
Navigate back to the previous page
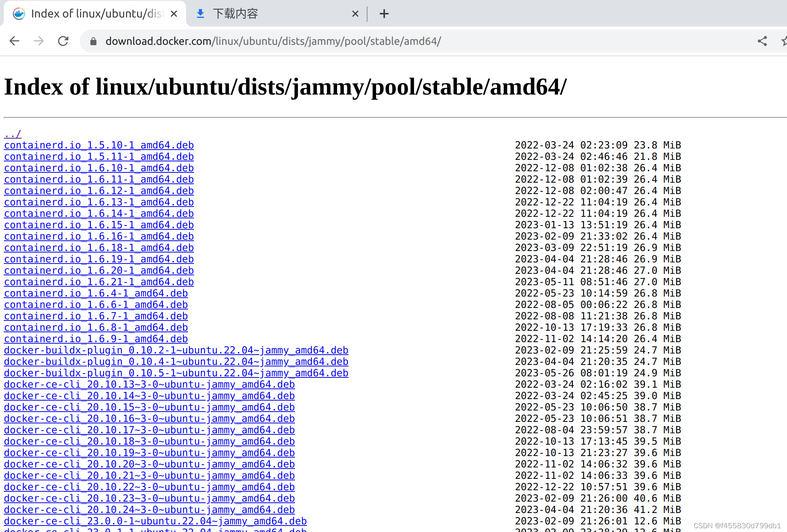pyautogui.click(x=14, y=41)
